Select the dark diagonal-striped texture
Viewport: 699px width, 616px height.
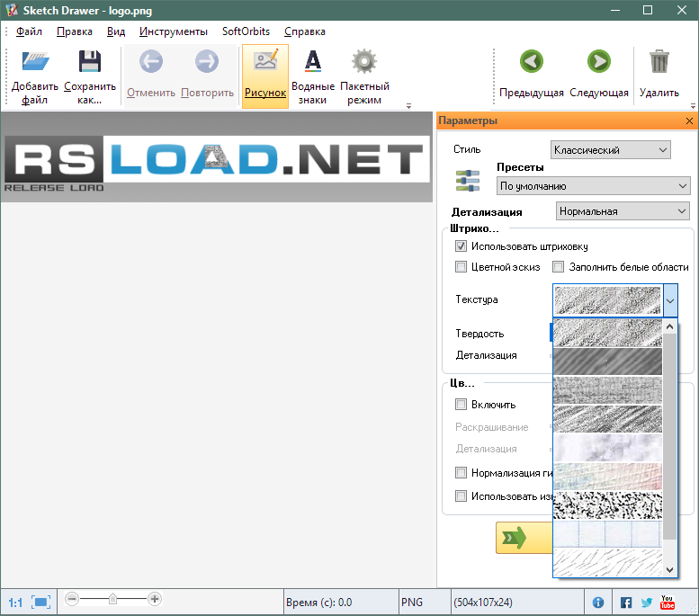point(607,361)
